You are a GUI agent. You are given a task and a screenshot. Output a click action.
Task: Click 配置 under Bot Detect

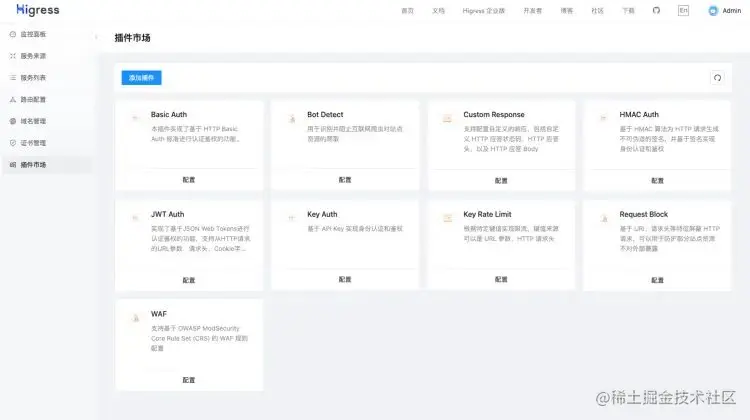pos(345,180)
